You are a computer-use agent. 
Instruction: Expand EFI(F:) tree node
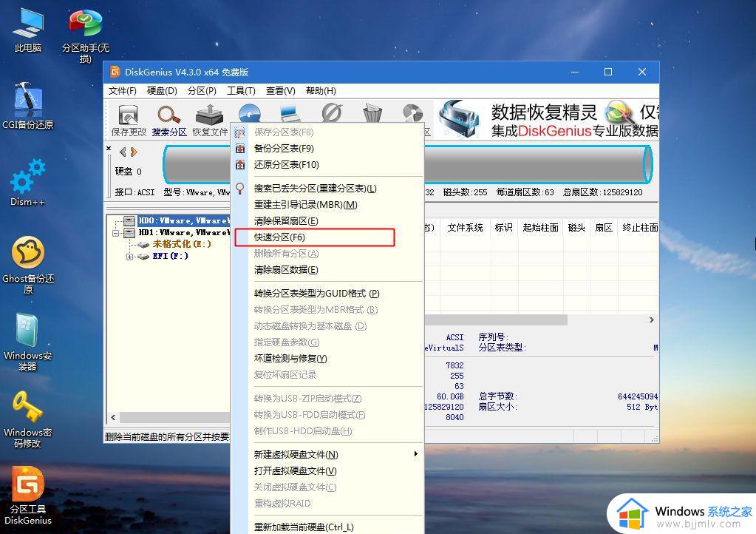click(x=129, y=257)
